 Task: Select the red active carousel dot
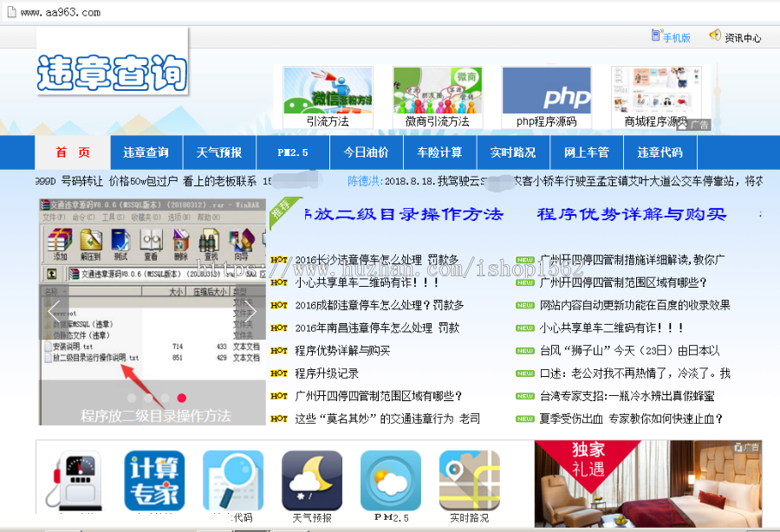coord(182,398)
